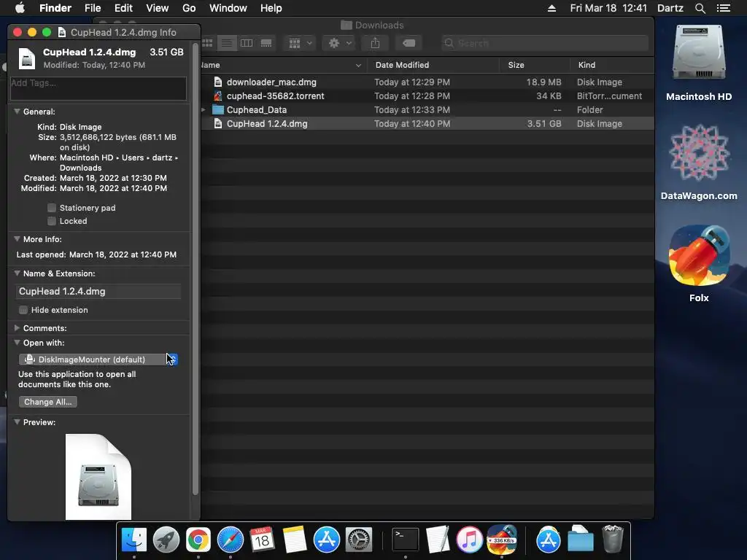The image size is (747, 560).
Task: Switch Downloads window to list view
Action: [227, 43]
